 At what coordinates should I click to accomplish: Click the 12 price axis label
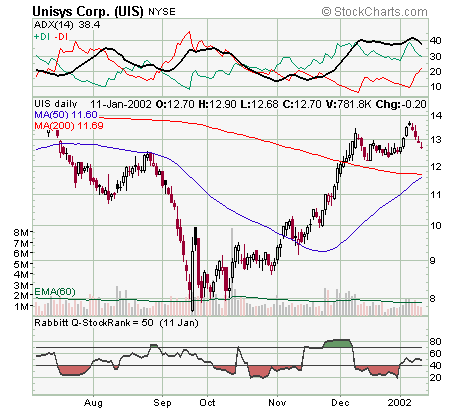(436, 166)
